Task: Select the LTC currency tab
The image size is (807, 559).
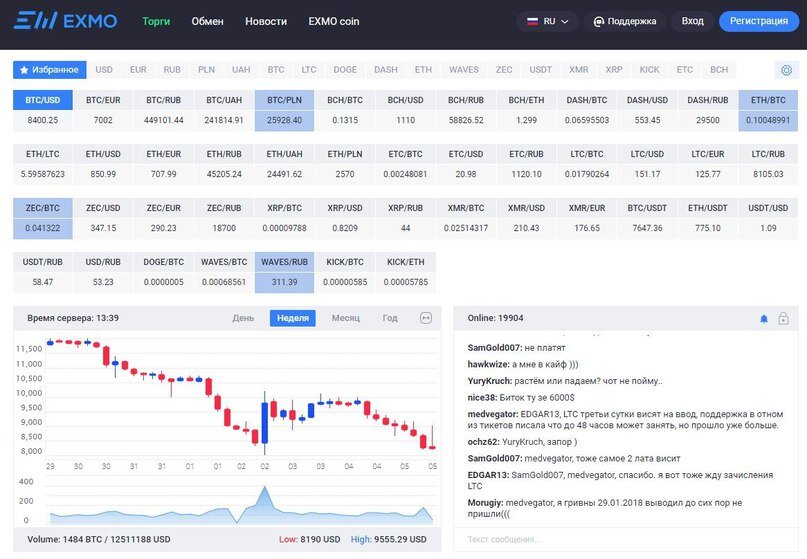Action: [x=309, y=70]
